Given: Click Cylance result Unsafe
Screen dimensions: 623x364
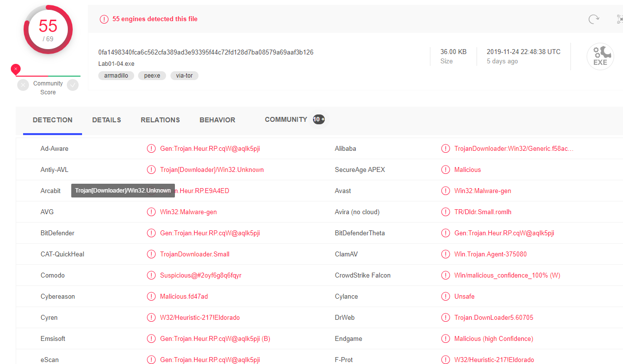Looking at the screenshot, I should pos(464,296).
